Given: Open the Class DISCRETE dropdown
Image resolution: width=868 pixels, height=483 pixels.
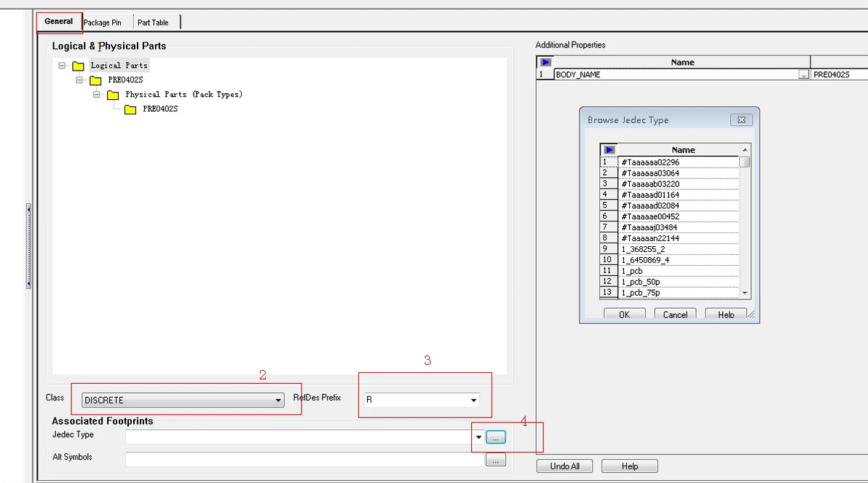Looking at the screenshot, I should click(278, 401).
